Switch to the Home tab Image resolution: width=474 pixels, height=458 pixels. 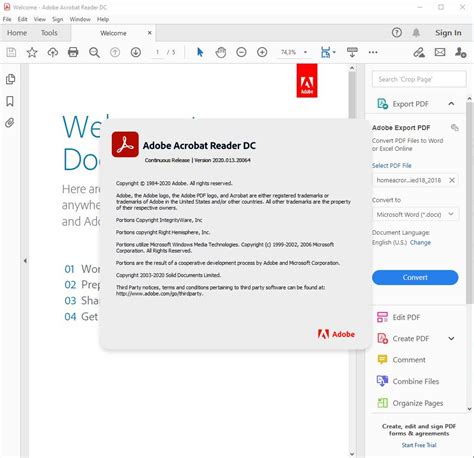point(17,33)
